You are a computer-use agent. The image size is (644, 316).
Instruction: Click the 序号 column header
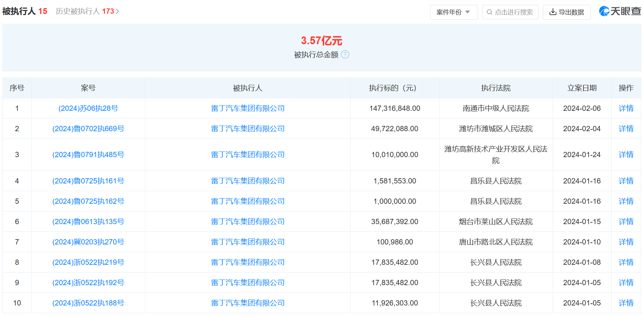pos(17,88)
